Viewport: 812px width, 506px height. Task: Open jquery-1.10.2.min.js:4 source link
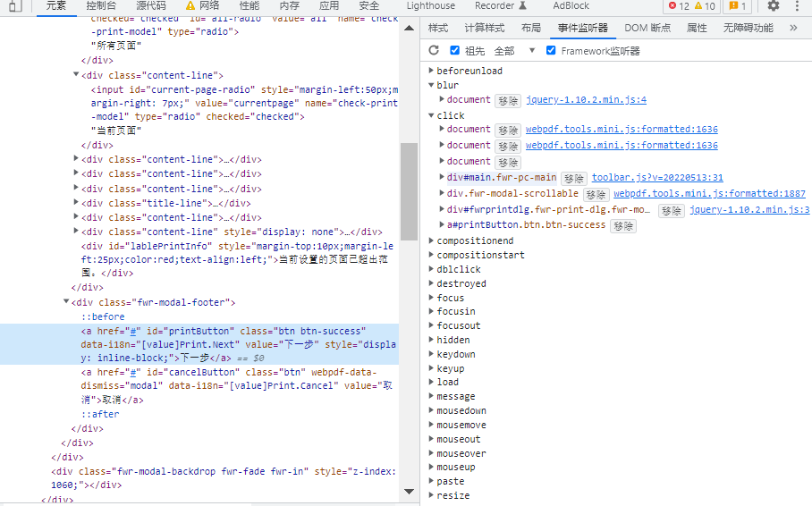[x=587, y=99]
